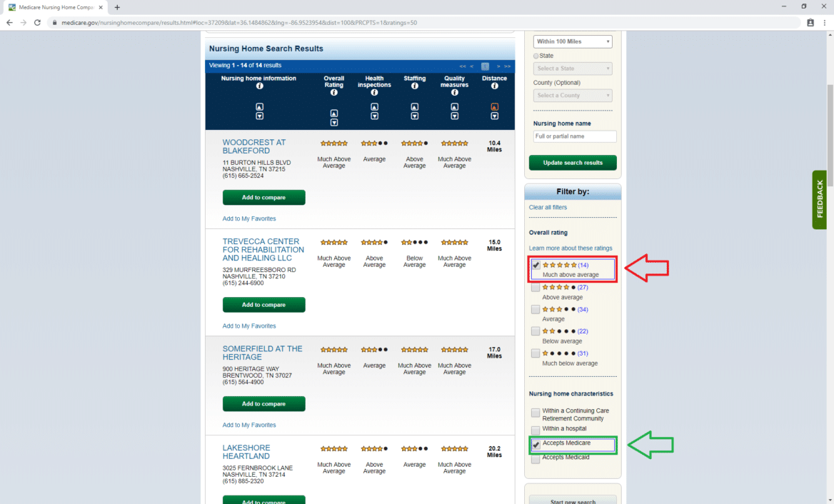Screen dimensions: 834x504
Task: Select the State radio button
Action: pyautogui.click(x=536, y=56)
